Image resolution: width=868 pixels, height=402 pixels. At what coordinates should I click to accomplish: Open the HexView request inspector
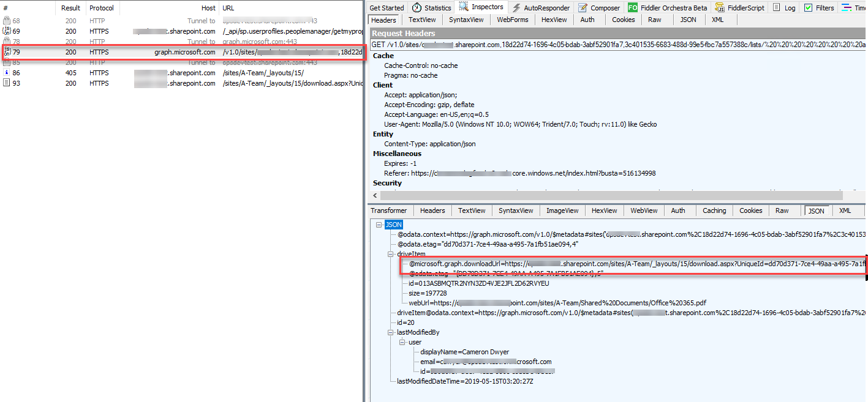click(554, 19)
